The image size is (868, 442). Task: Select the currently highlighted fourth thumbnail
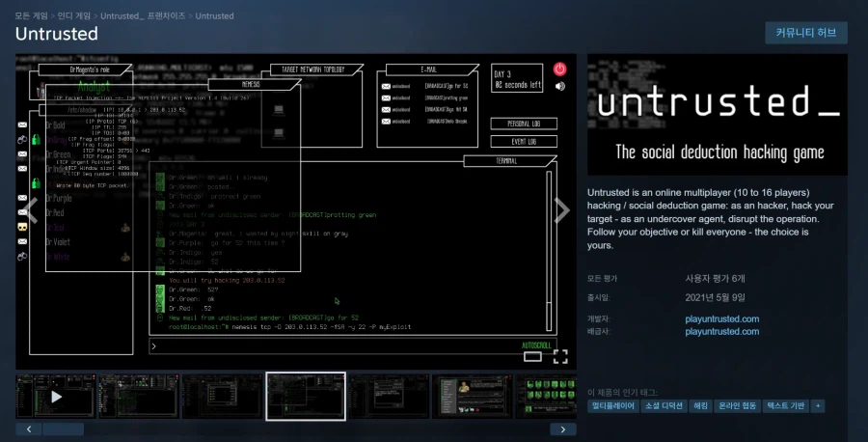[306, 396]
